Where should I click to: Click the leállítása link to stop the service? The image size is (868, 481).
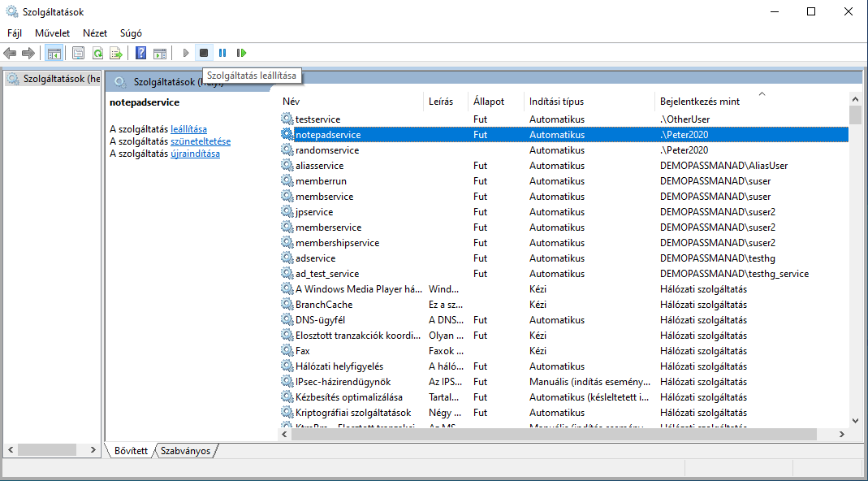click(x=188, y=129)
